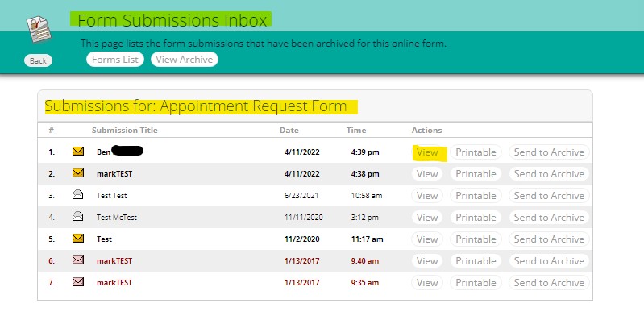Click opened envelope icon for Test McTest
Image resolution: width=644 pixels, height=324 pixels.
[78, 217]
